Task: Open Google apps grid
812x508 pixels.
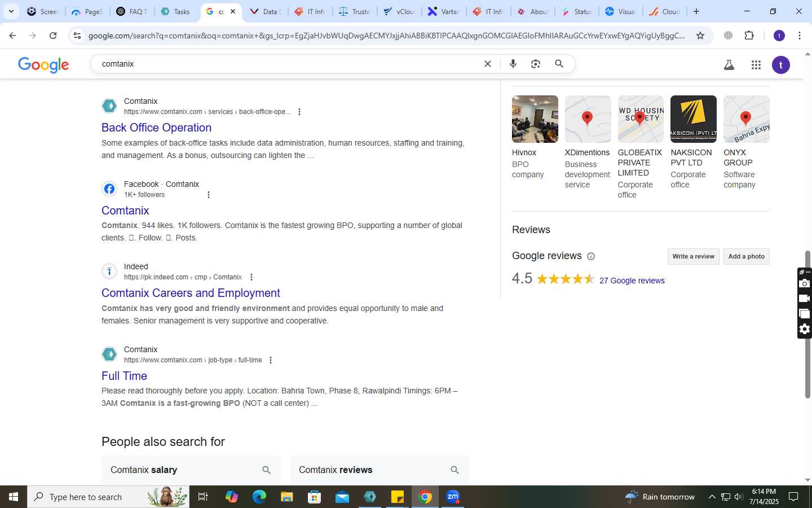Action: click(x=756, y=65)
